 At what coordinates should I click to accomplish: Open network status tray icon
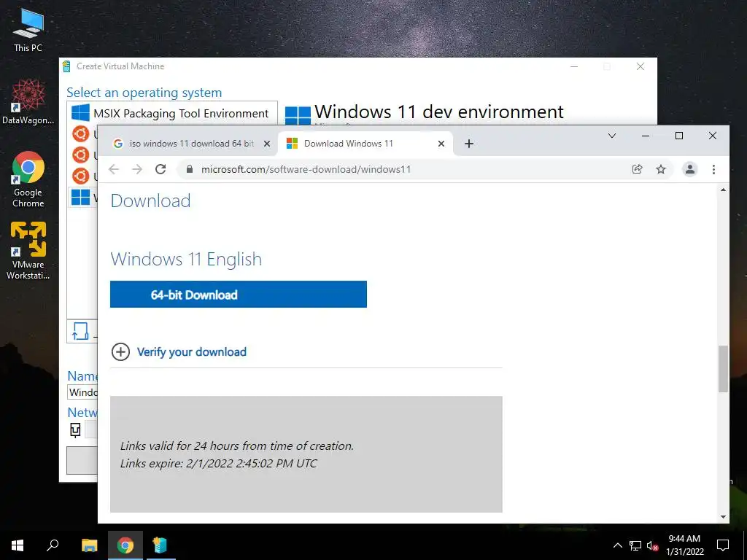(635, 545)
